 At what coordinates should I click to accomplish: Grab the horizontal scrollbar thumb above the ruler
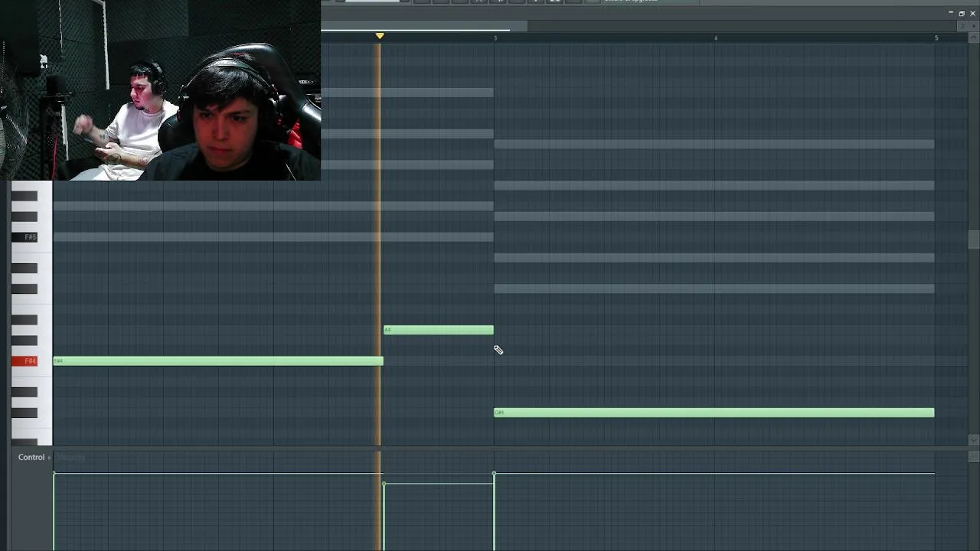425,27
